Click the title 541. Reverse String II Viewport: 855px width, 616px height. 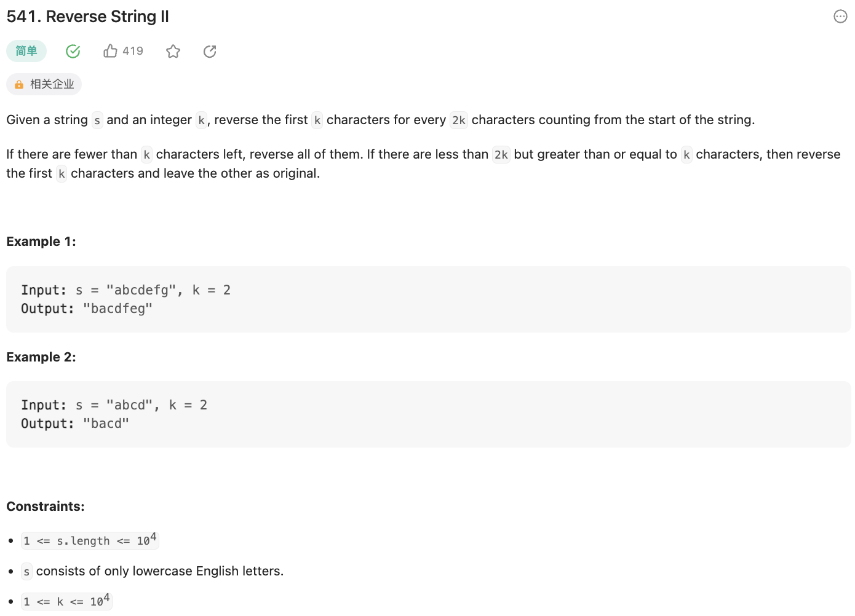point(88,17)
